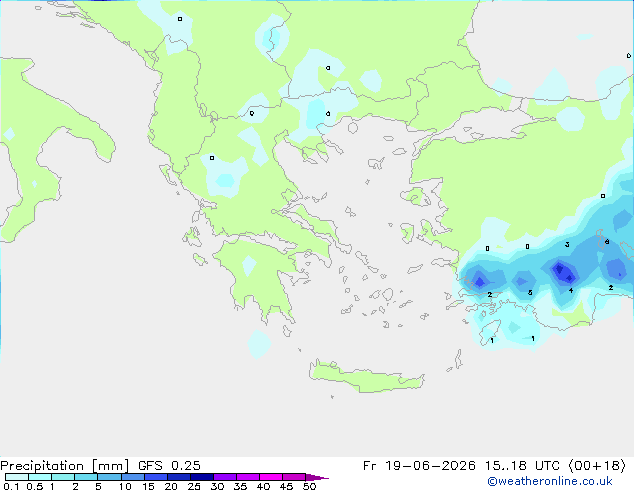Click the map precipitation value '4'
Viewport: 634px width, 490px height.
coord(571,290)
